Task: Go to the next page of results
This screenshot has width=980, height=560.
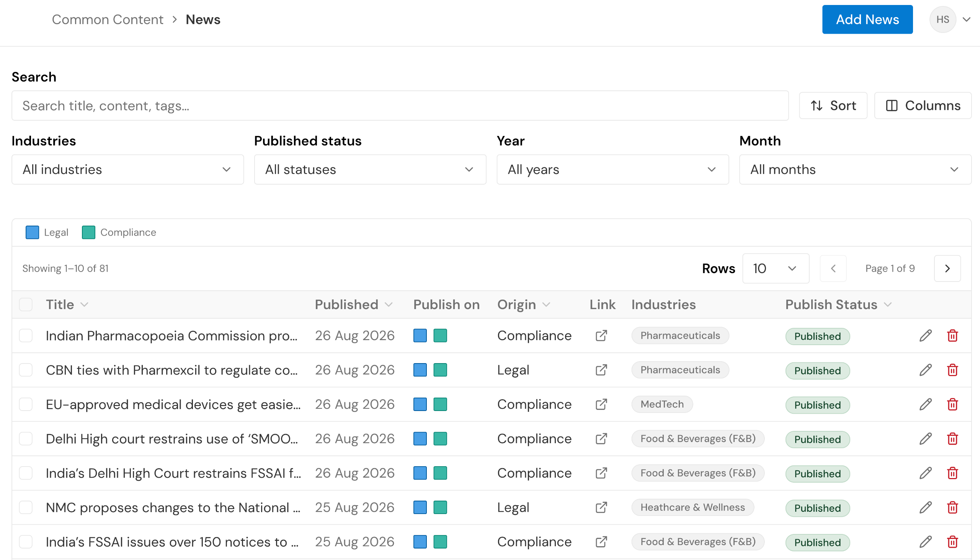Action: pyautogui.click(x=947, y=269)
